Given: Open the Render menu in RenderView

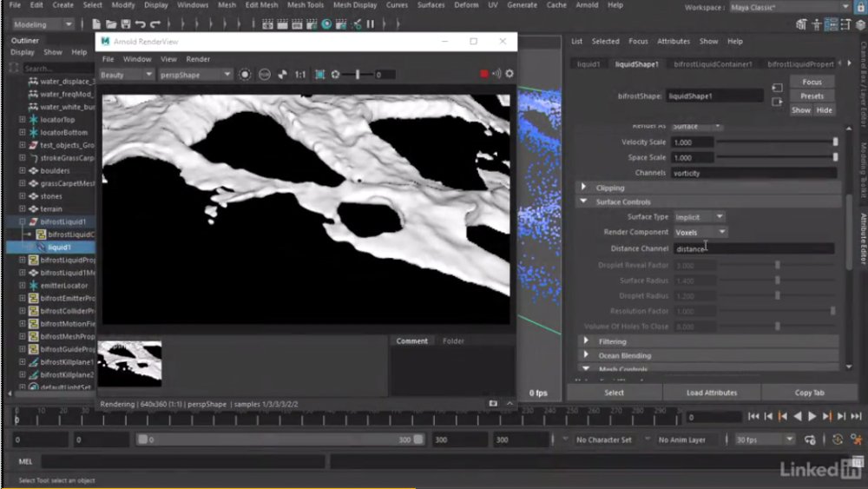Looking at the screenshot, I should click(198, 59).
